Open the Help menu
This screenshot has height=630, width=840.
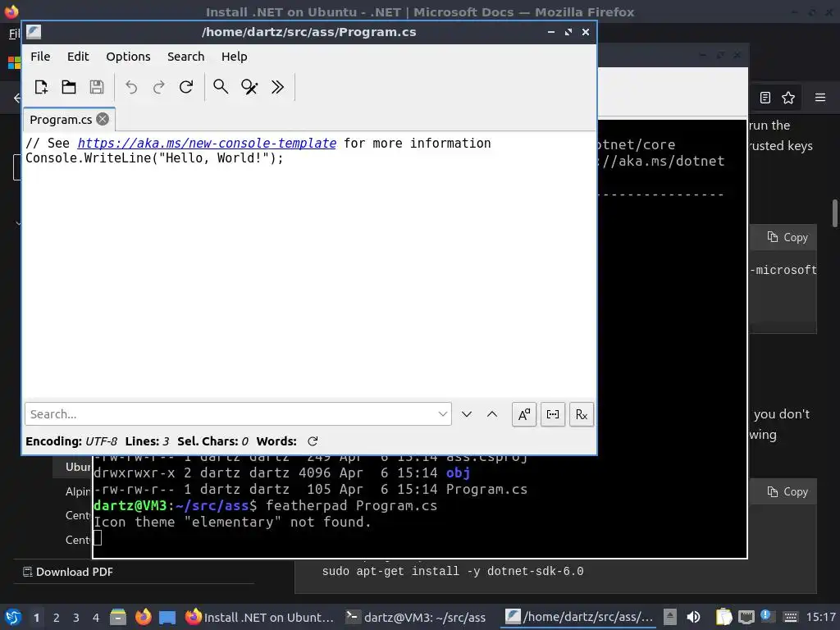(x=234, y=57)
